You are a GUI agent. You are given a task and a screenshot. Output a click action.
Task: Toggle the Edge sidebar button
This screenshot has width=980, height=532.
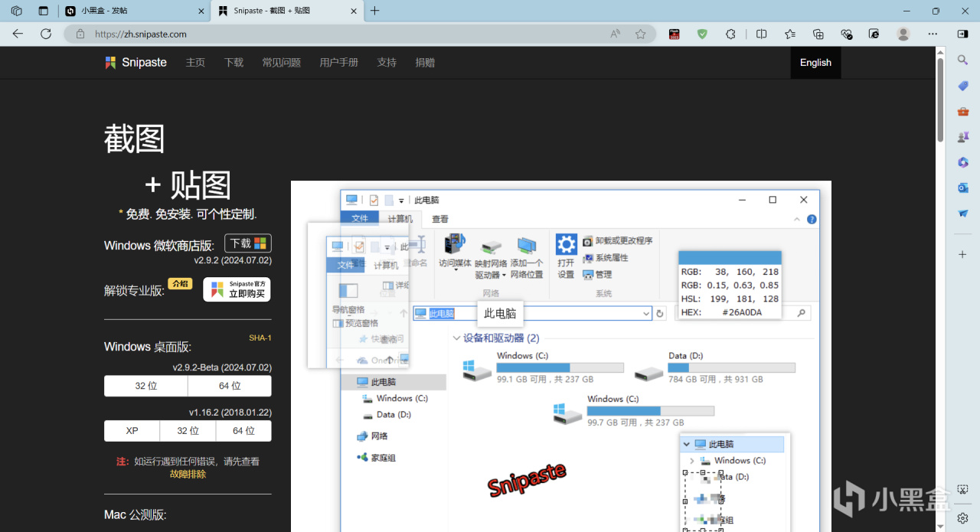(962, 34)
